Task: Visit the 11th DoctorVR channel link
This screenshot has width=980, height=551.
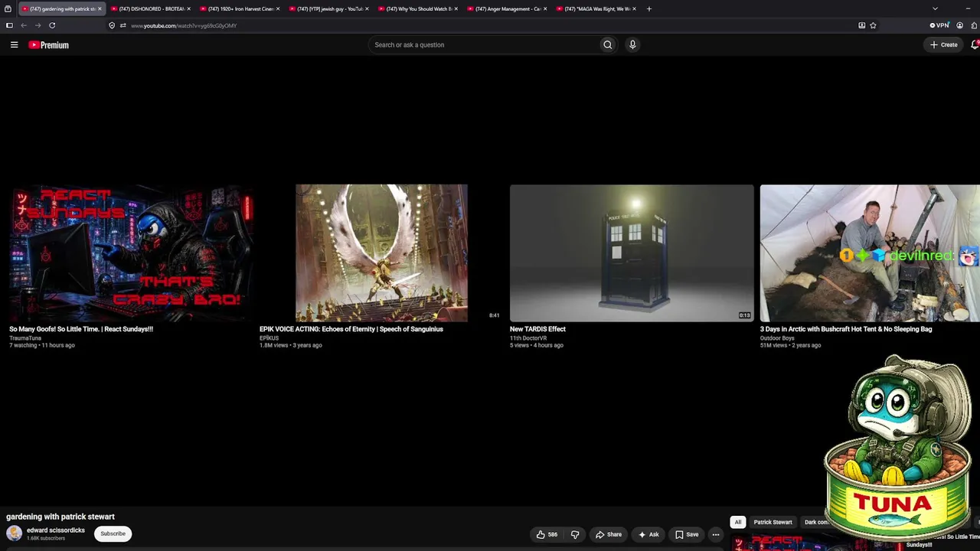Action: pyautogui.click(x=528, y=338)
